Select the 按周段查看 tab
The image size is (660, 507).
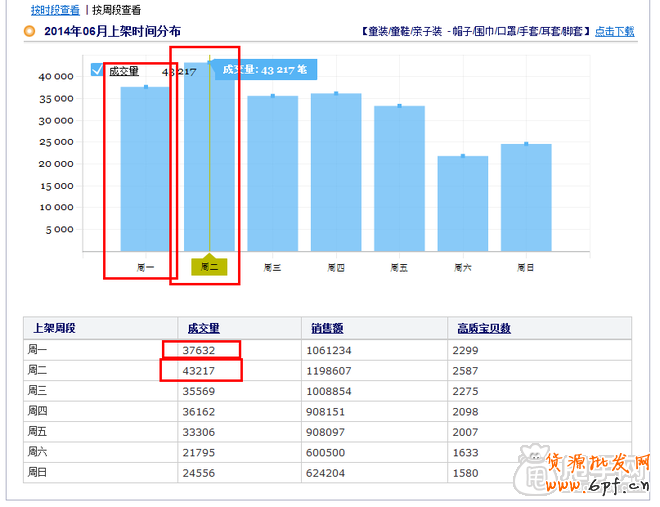click(117, 10)
